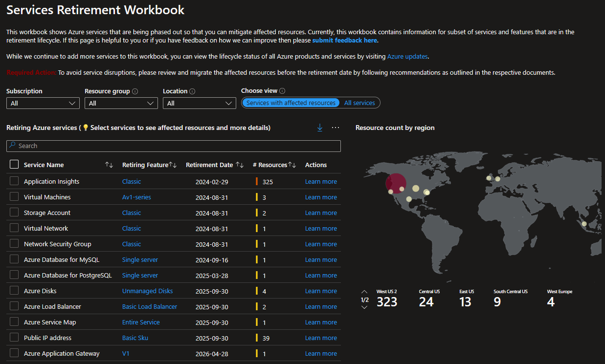Go to previous page of region counts
This screenshot has width=605, height=364.
(364, 292)
